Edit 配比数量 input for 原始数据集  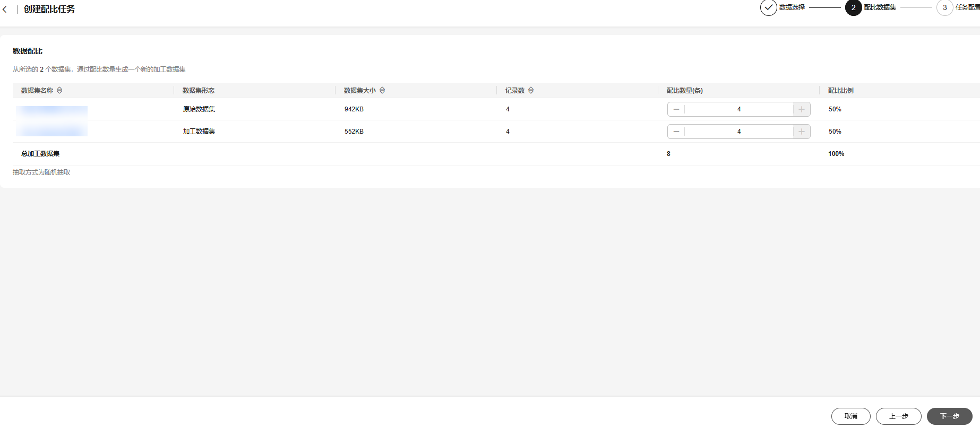738,109
